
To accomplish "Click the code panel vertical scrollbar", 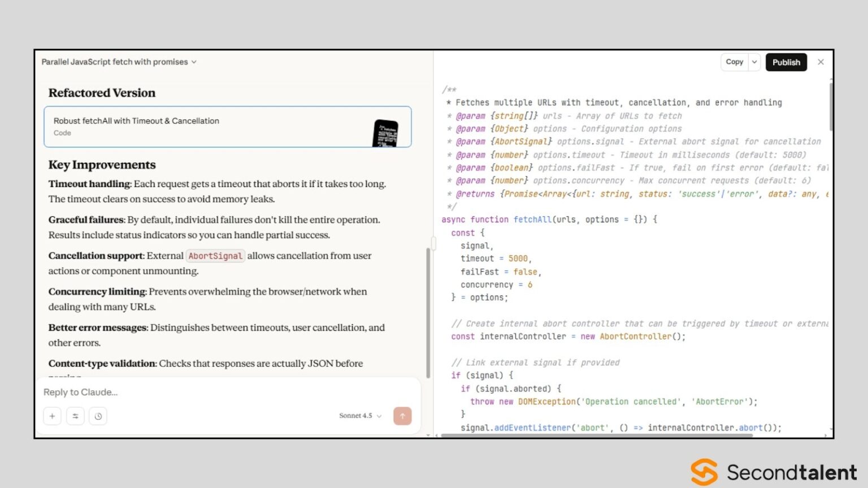I will coord(831,106).
